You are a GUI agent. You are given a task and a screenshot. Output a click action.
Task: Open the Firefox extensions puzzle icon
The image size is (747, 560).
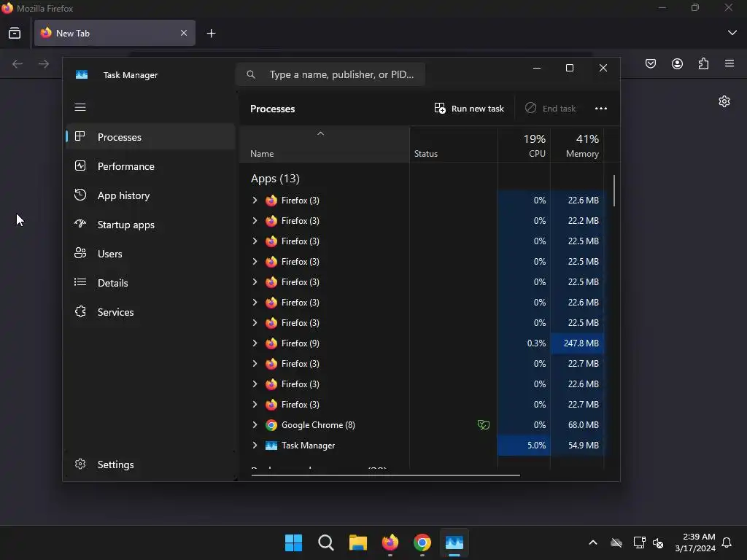tap(703, 64)
